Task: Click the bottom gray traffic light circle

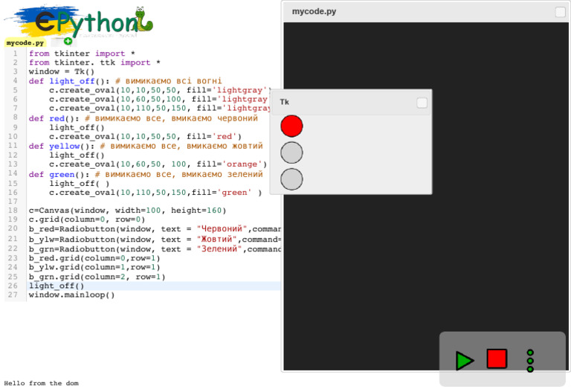Action: (x=291, y=179)
